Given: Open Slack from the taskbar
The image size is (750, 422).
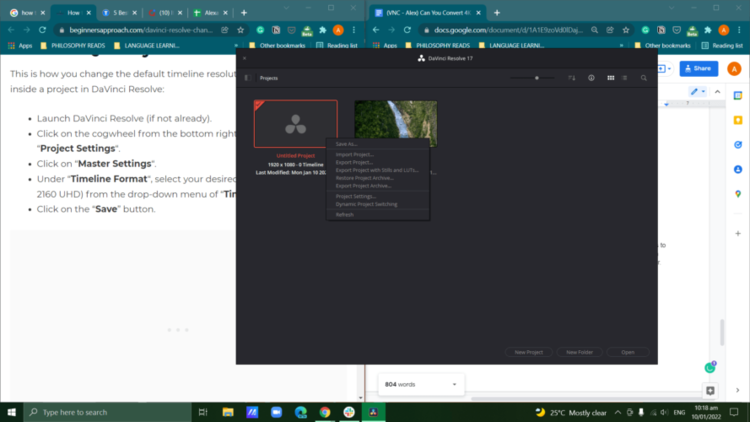Looking at the screenshot, I should (349, 412).
